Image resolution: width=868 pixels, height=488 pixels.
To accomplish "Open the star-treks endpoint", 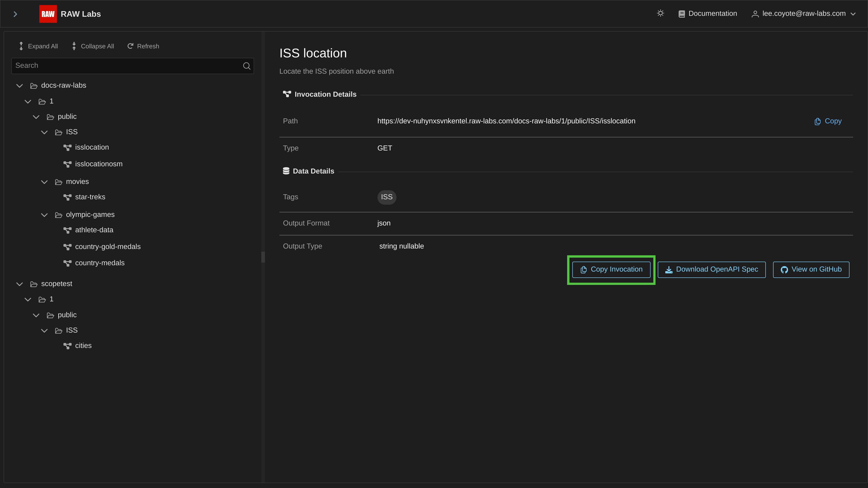I will tap(90, 197).
